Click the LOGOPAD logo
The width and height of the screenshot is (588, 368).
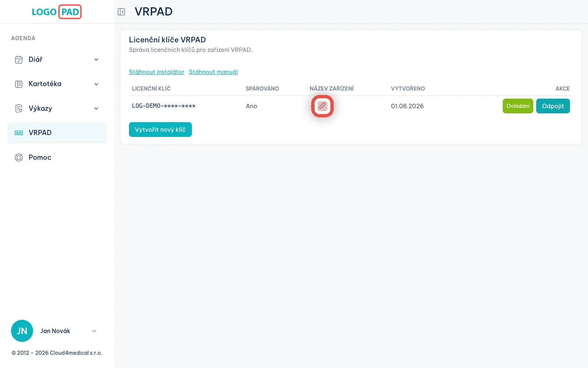click(57, 12)
